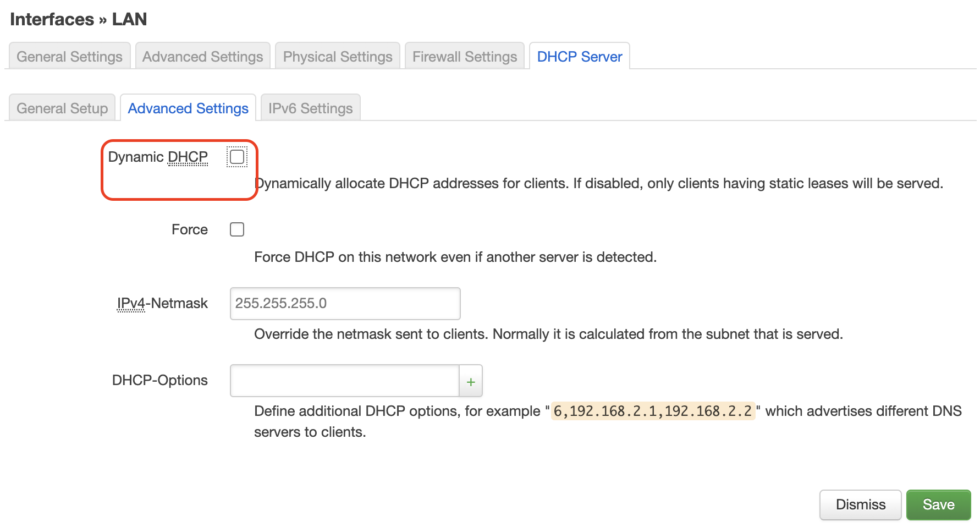Image resolution: width=980 pixels, height=527 pixels.
Task: Select the DHCP Server tab
Action: click(580, 56)
